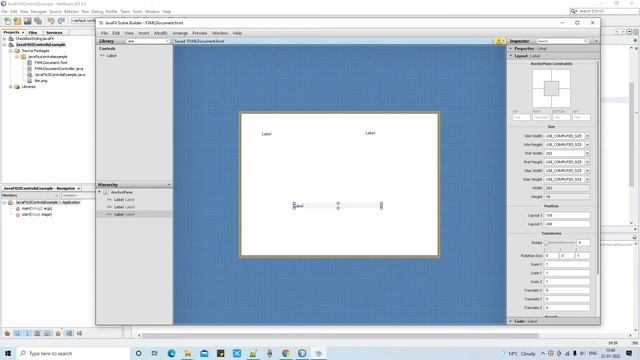Open Refactor menu in NetBeans window
This screenshot has width=640, height=360.
point(71,11)
